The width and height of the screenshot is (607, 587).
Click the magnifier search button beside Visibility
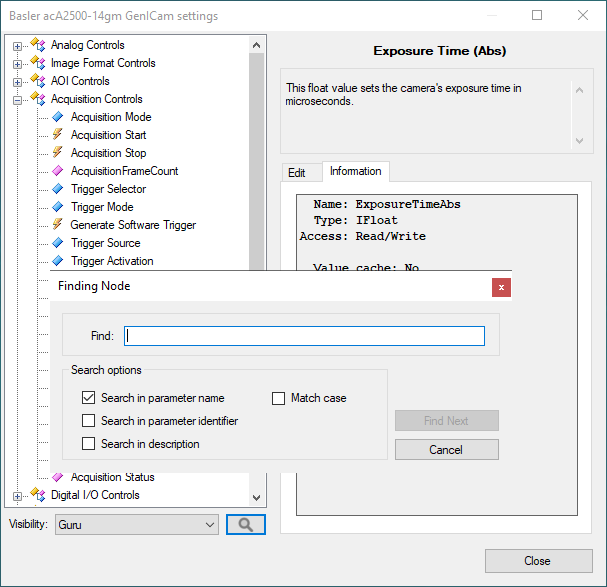point(245,524)
